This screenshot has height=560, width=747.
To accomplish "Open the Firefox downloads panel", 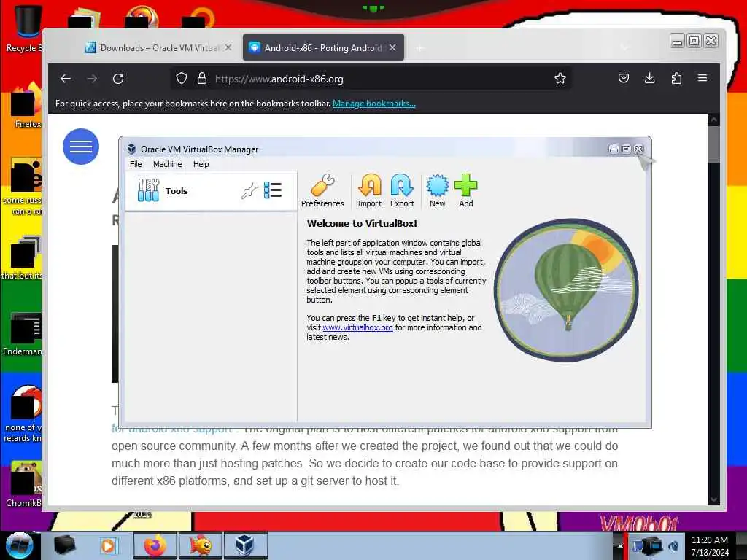I will coord(650,78).
